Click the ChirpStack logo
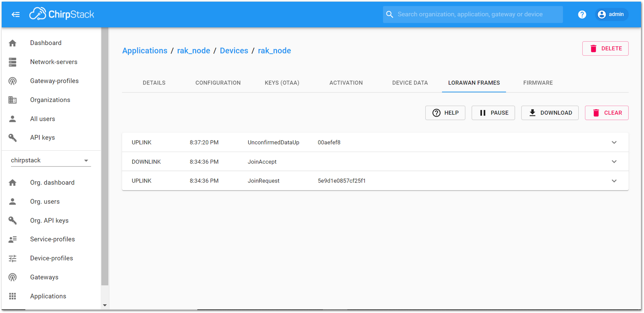The height and width of the screenshot is (313, 644). (62, 14)
